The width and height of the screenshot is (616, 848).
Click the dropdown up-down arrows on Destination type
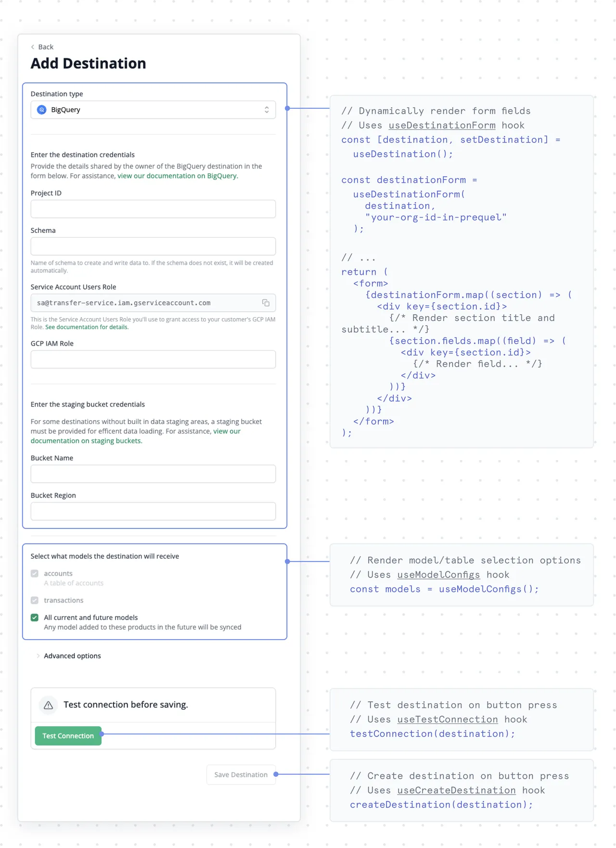point(267,110)
